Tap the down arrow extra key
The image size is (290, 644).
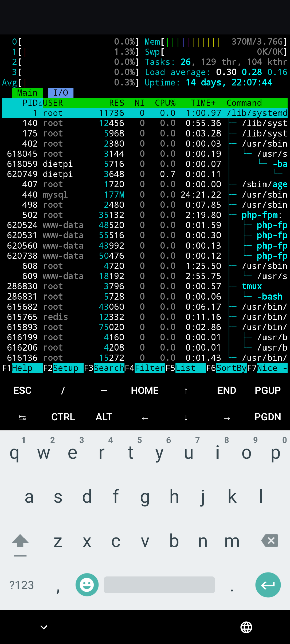coord(186,417)
